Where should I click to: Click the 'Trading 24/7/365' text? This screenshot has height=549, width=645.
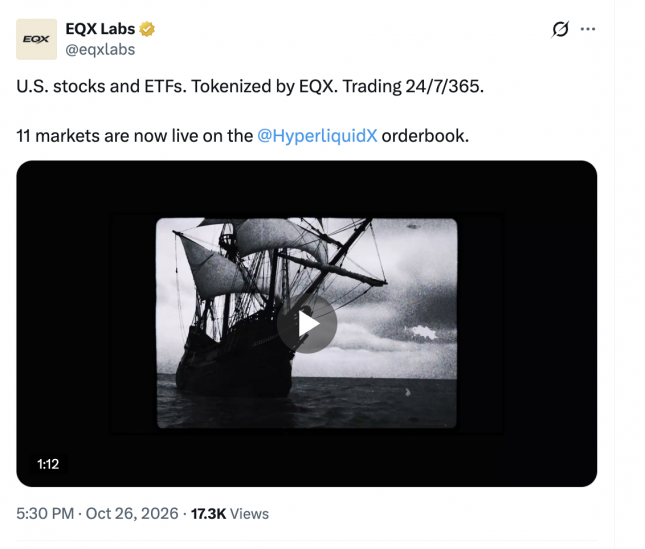coord(413,86)
